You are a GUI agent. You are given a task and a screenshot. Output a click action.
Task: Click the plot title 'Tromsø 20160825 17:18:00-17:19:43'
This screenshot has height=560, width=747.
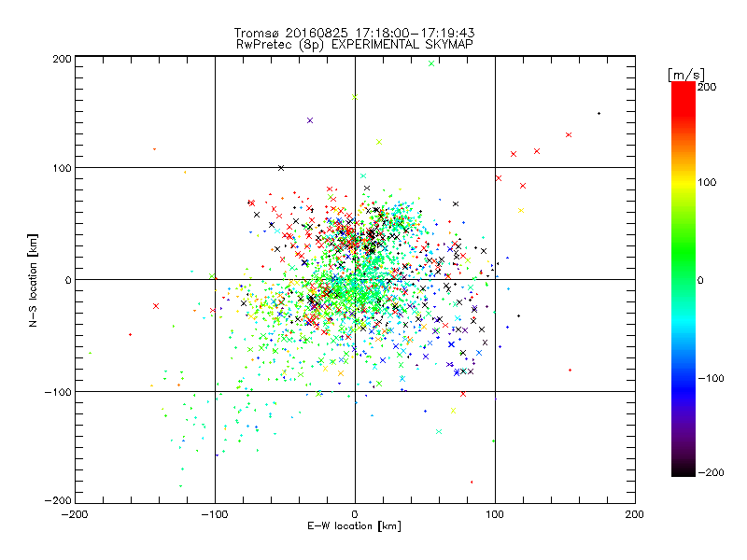pos(354,33)
